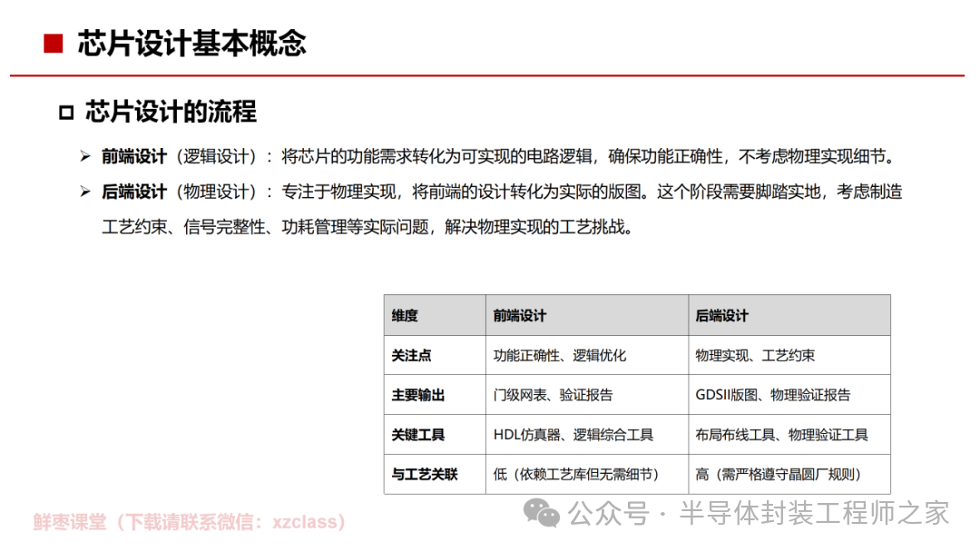Click the 关键工具 row label in the table

[417, 435]
